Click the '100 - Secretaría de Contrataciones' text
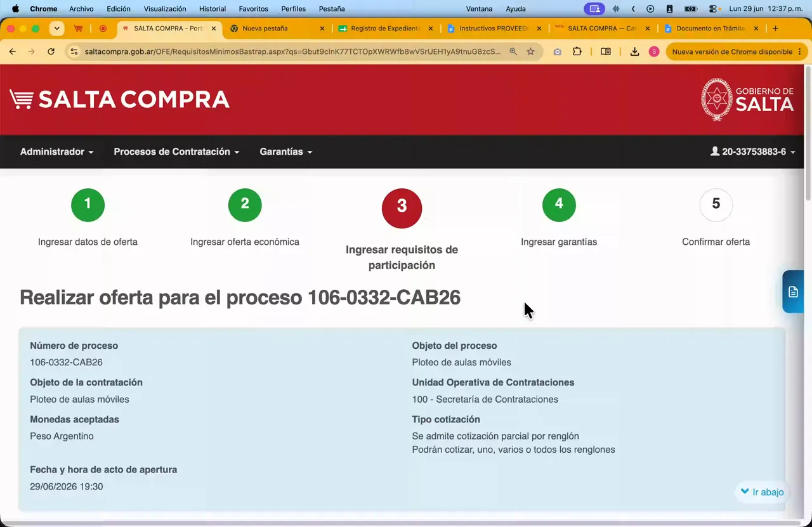 tap(485, 400)
